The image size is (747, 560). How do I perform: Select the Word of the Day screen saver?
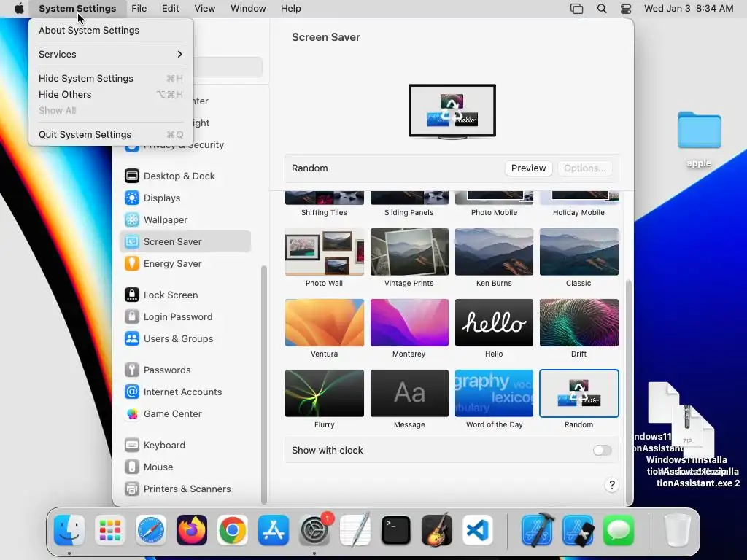pos(494,393)
